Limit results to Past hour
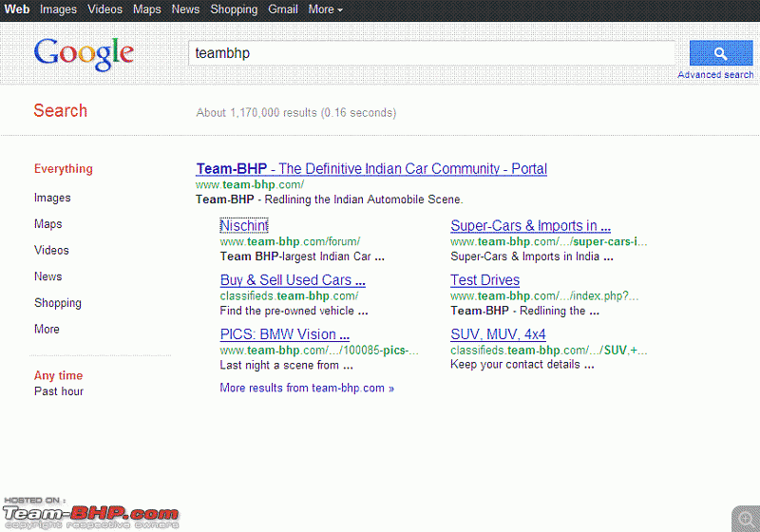Viewport: 760px width, 532px height. (x=59, y=391)
